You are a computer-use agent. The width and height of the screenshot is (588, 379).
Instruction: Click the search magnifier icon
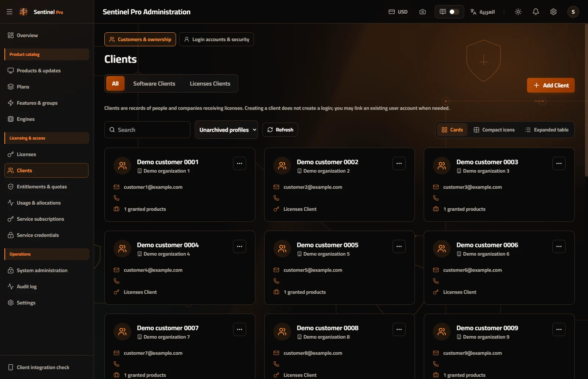112,130
